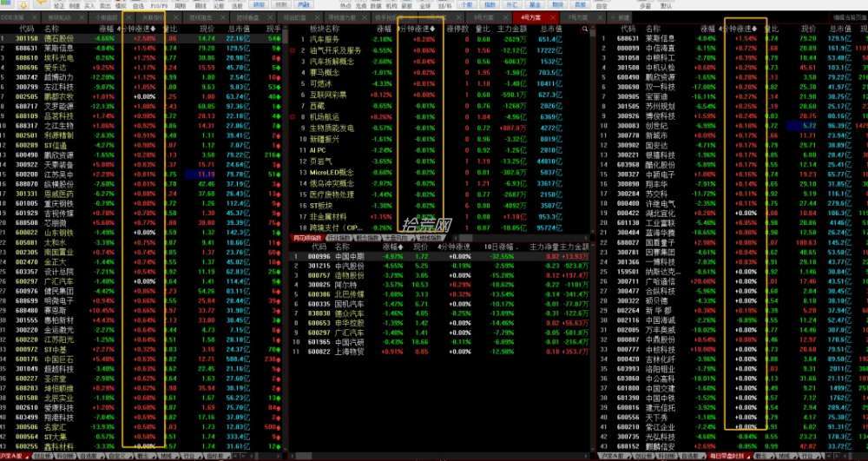The height and width of the screenshot is (461, 868).
Task: Click the 主力金额 header in the sector panel
Action: point(511,29)
